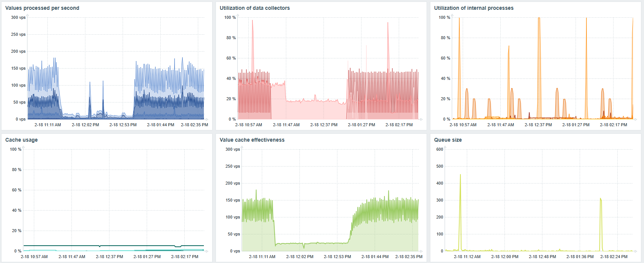Click the 600 label on Queue size axis

[440, 149]
